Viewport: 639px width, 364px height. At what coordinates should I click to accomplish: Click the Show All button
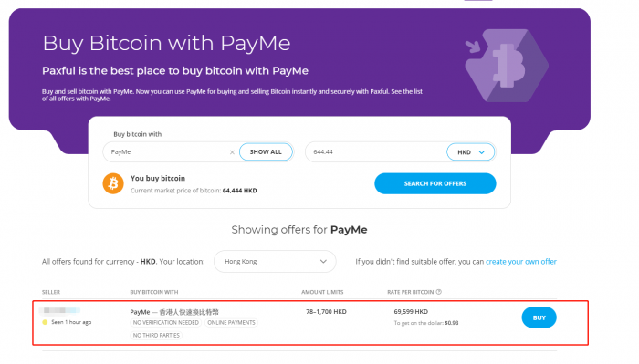point(266,151)
